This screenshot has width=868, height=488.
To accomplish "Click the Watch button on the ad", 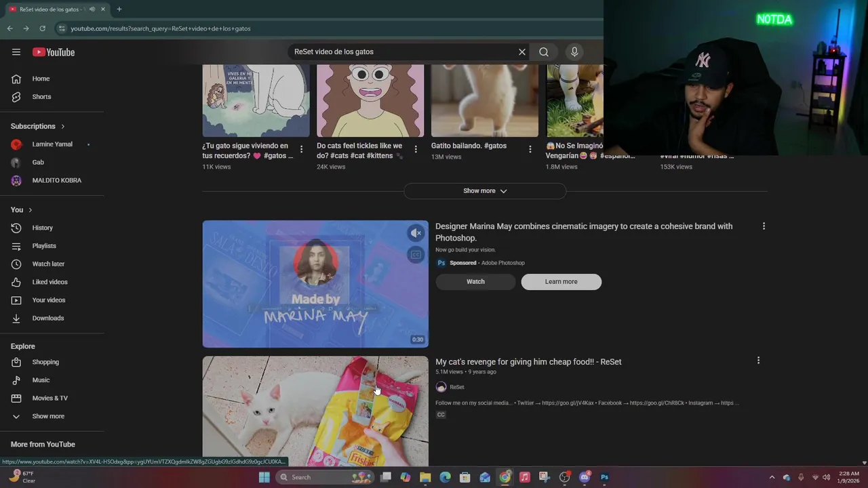I will click(475, 282).
